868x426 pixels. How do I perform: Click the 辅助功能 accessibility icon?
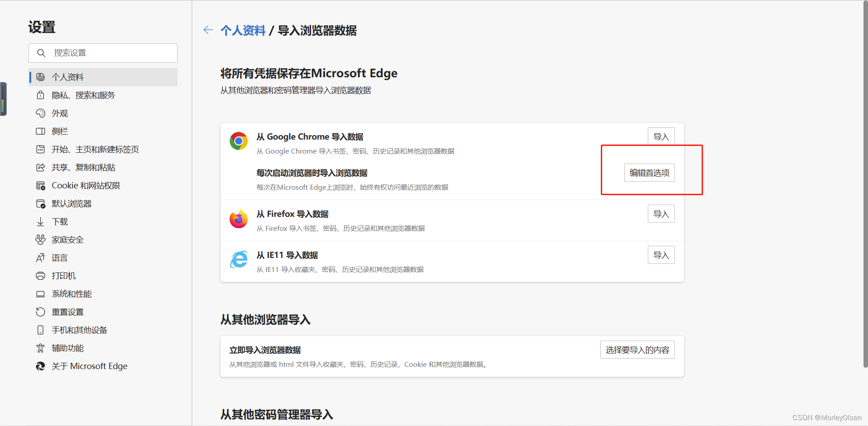click(x=40, y=348)
